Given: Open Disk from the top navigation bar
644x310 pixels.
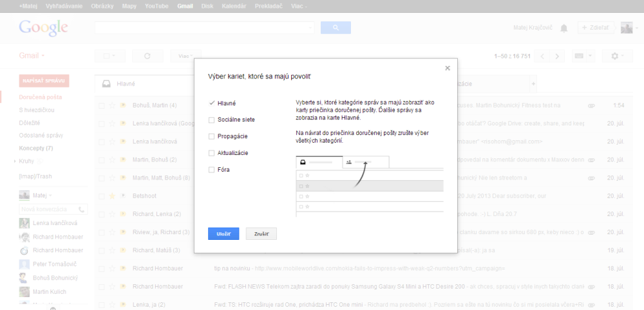Looking at the screenshot, I should tap(207, 6).
